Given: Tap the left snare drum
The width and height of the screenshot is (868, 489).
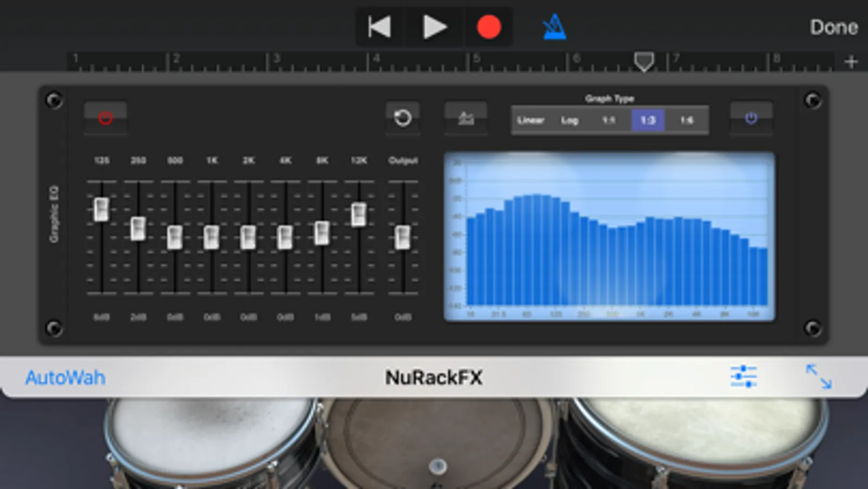Looking at the screenshot, I should coord(212,443).
